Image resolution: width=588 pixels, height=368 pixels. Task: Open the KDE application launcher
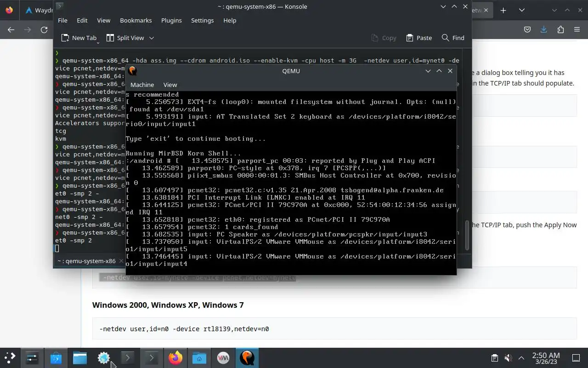coord(10,357)
